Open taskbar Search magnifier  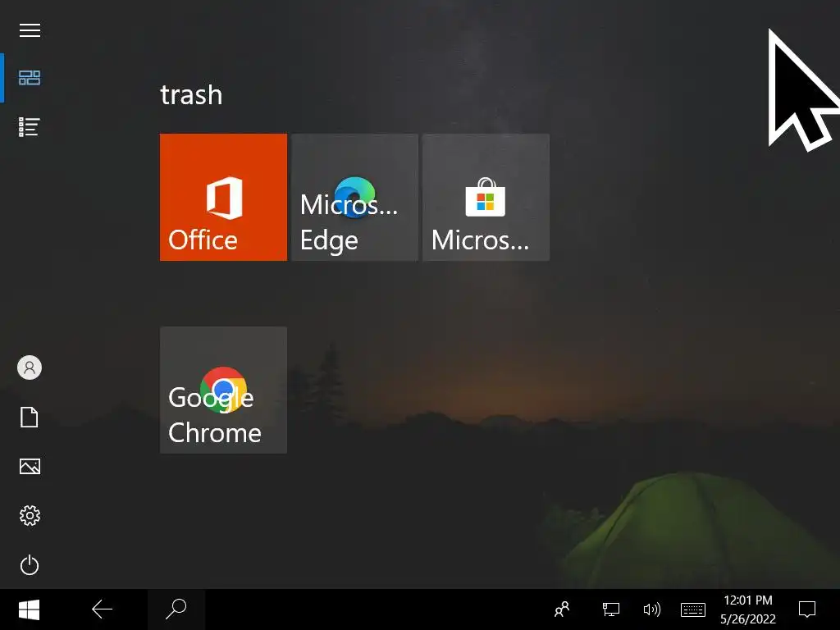176,609
